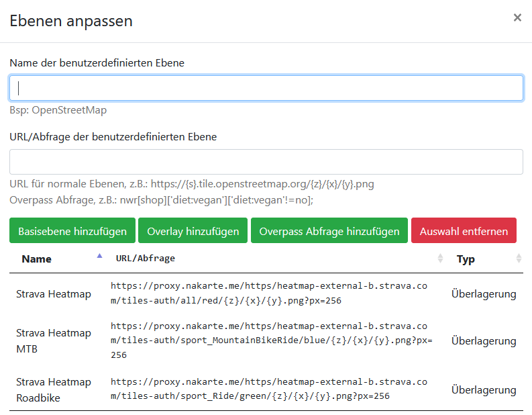Click Überlagerung type in MTB row
The image size is (532, 415).
tap(484, 341)
